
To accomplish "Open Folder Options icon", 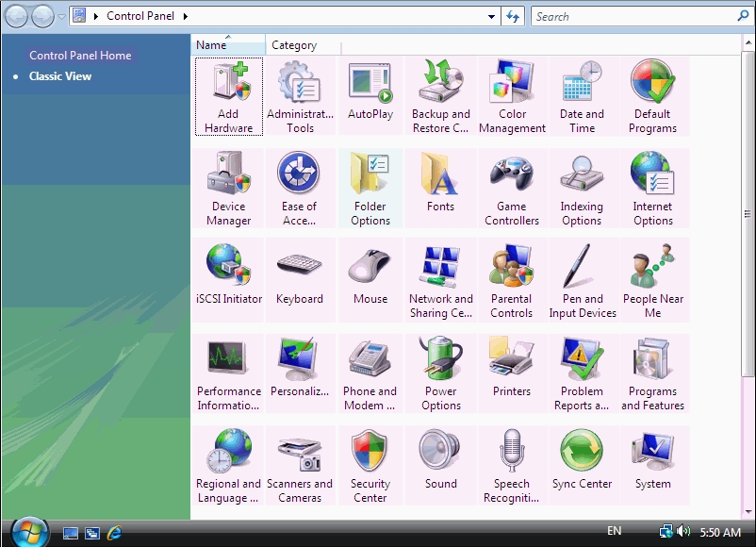I will [x=370, y=188].
